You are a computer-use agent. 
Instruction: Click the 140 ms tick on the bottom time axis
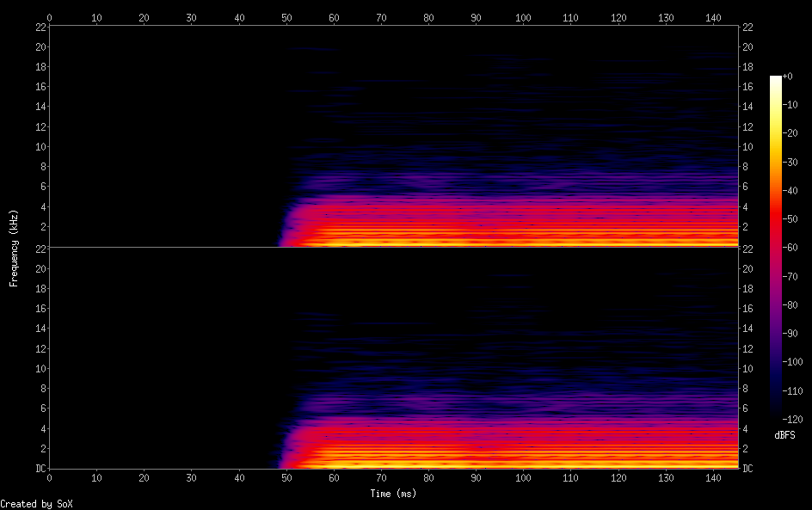[x=713, y=477]
